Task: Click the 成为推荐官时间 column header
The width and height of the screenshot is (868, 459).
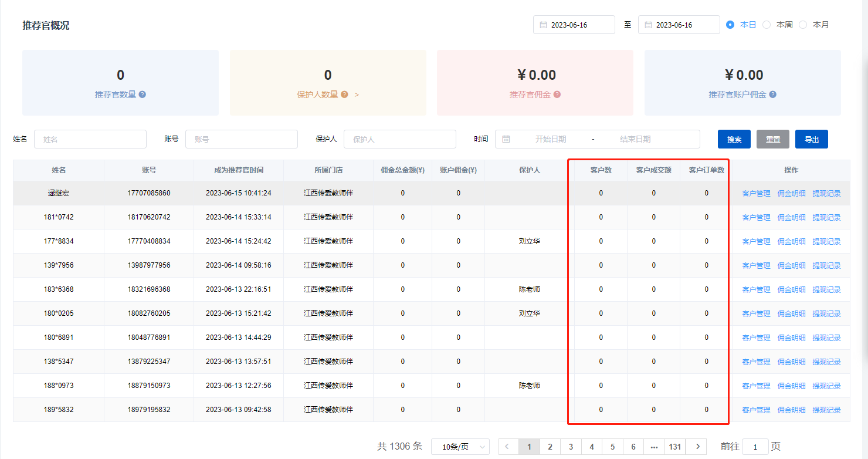Action: [x=239, y=170]
